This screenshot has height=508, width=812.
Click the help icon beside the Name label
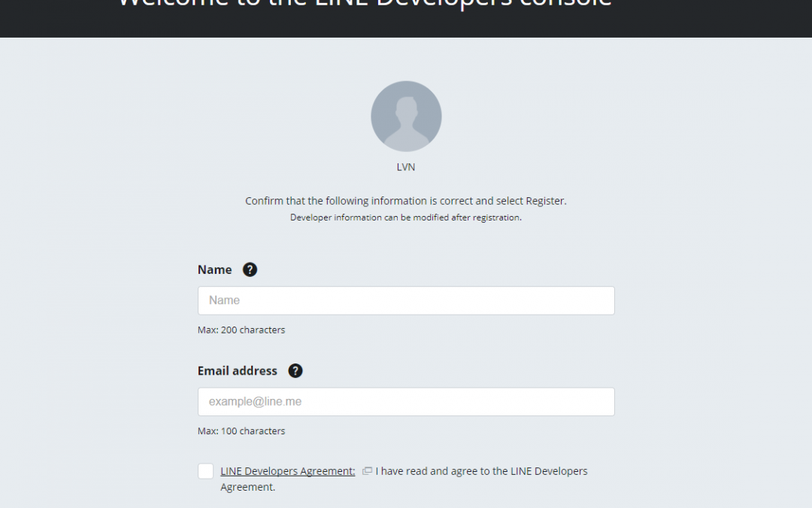point(250,269)
